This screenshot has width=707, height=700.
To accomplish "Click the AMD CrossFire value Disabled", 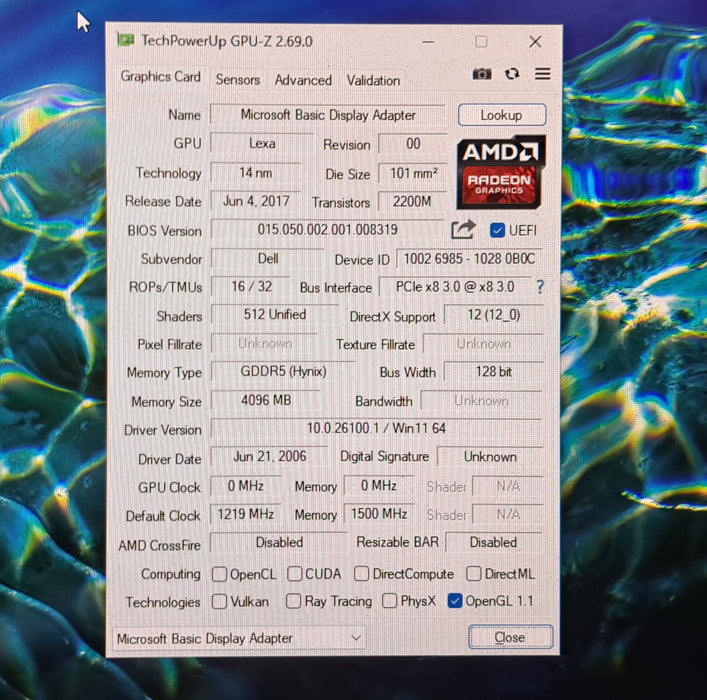I will click(x=279, y=543).
